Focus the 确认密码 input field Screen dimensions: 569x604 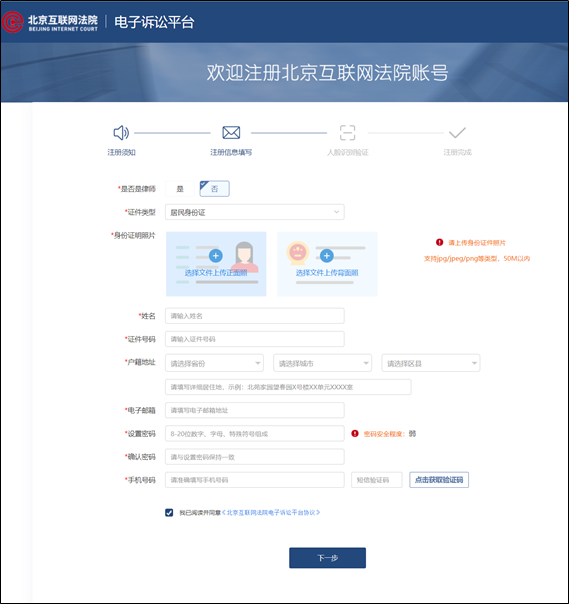point(255,457)
